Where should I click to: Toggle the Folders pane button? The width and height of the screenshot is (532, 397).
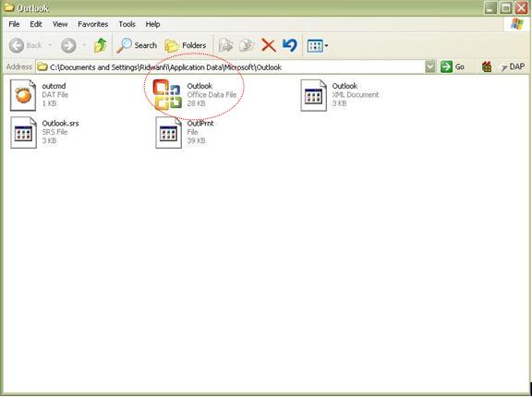186,45
